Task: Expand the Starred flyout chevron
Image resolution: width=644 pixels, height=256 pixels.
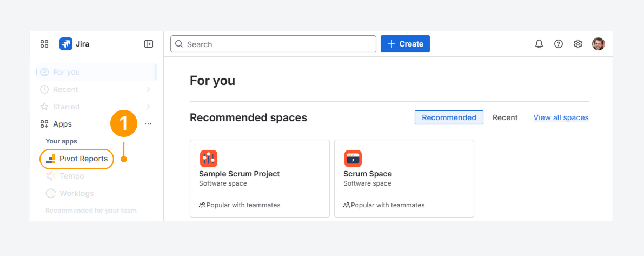Action: coord(148,107)
